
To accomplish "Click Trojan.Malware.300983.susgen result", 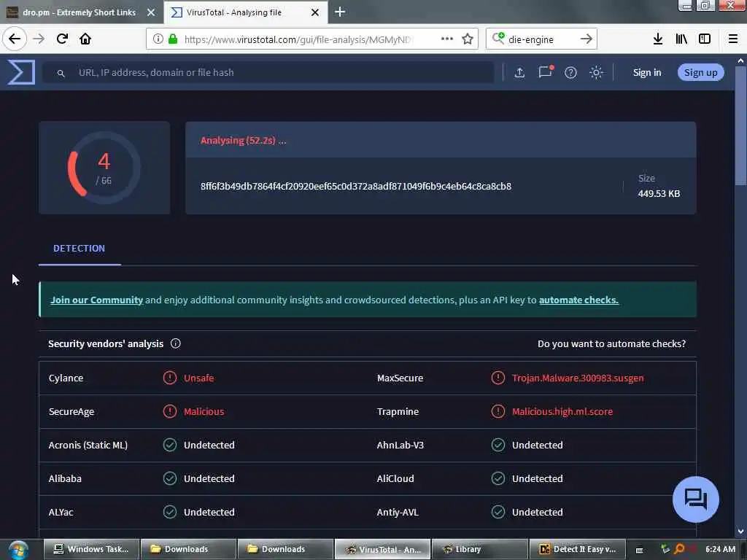I will 578,378.
